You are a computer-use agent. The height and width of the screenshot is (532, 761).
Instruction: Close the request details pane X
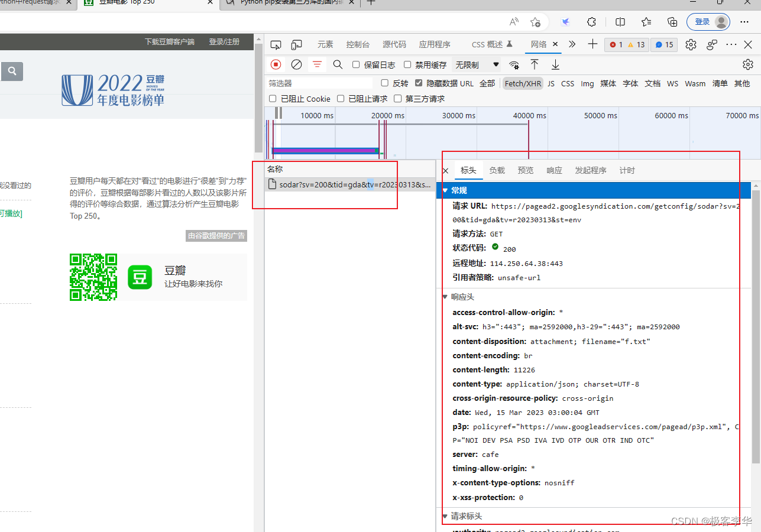pos(446,170)
